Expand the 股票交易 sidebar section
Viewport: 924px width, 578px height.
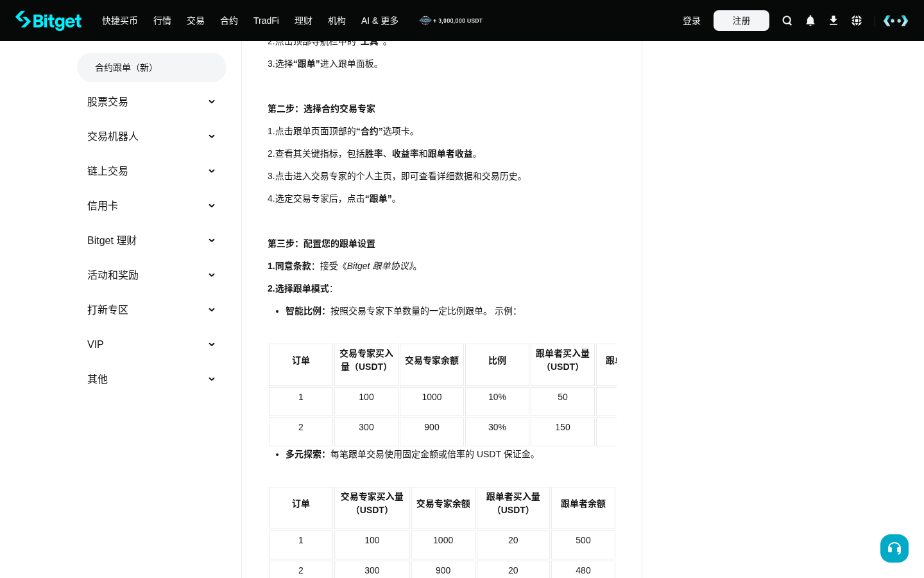coord(151,101)
